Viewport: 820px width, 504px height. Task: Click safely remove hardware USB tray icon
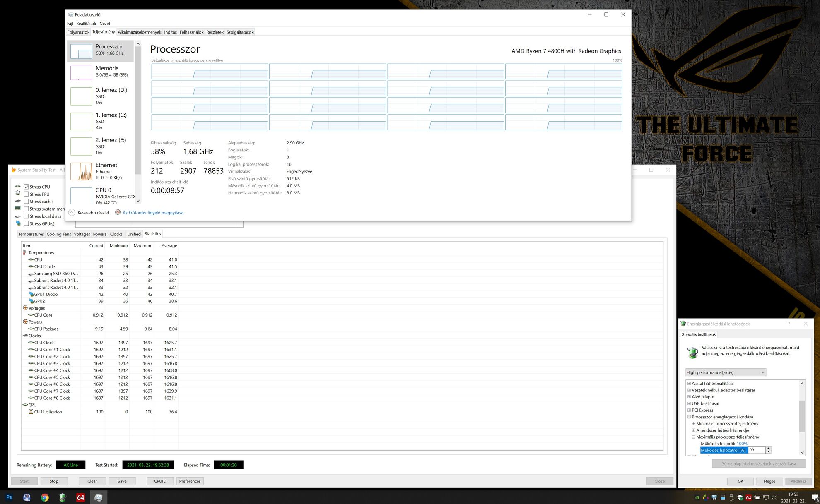tap(731, 497)
